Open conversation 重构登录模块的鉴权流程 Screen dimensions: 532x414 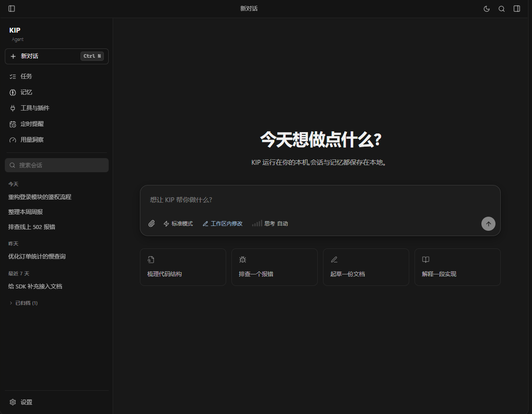click(x=57, y=197)
